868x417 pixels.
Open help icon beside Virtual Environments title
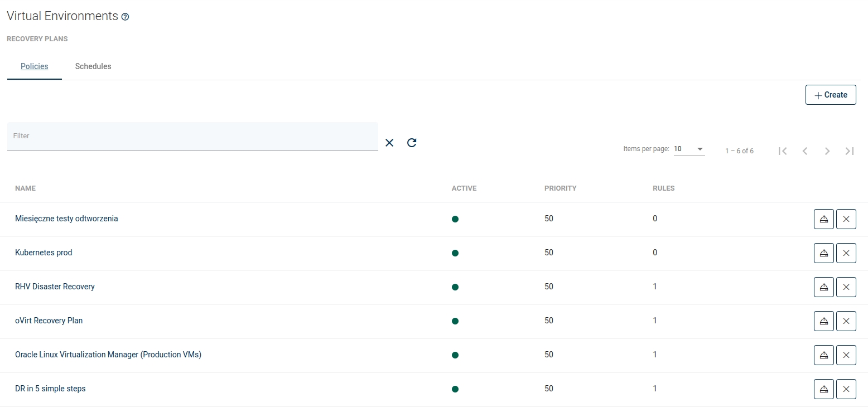click(125, 17)
